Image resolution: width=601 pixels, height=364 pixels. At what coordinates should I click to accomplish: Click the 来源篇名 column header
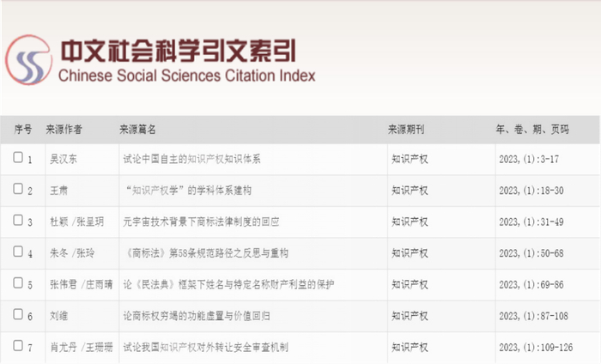[137, 130]
